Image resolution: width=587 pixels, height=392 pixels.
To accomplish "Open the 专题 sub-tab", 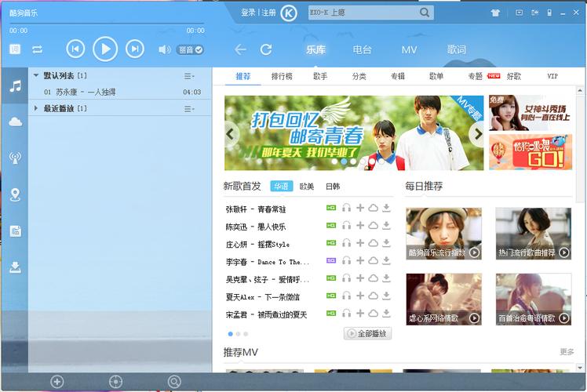I will (x=475, y=76).
